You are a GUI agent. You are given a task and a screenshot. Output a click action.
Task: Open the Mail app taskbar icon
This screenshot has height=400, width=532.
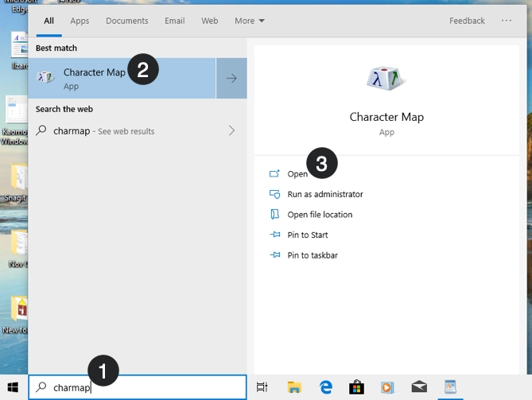[419, 387]
